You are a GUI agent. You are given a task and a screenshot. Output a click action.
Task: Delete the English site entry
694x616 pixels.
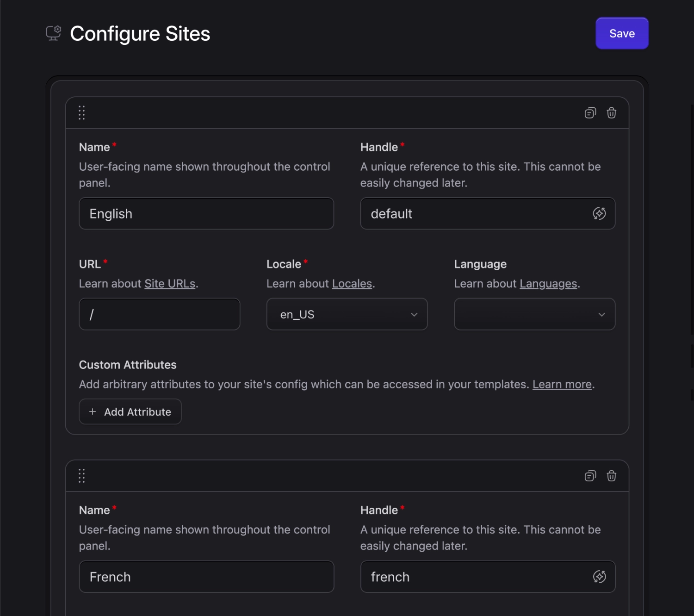pyautogui.click(x=611, y=112)
